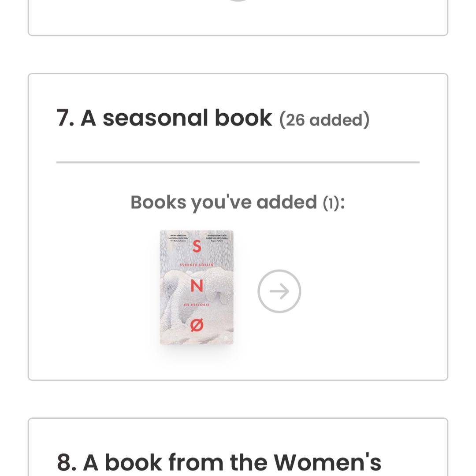Tap the "(1):" added books count
Viewport: 476px width, 476px height.
tap(334, 203)
